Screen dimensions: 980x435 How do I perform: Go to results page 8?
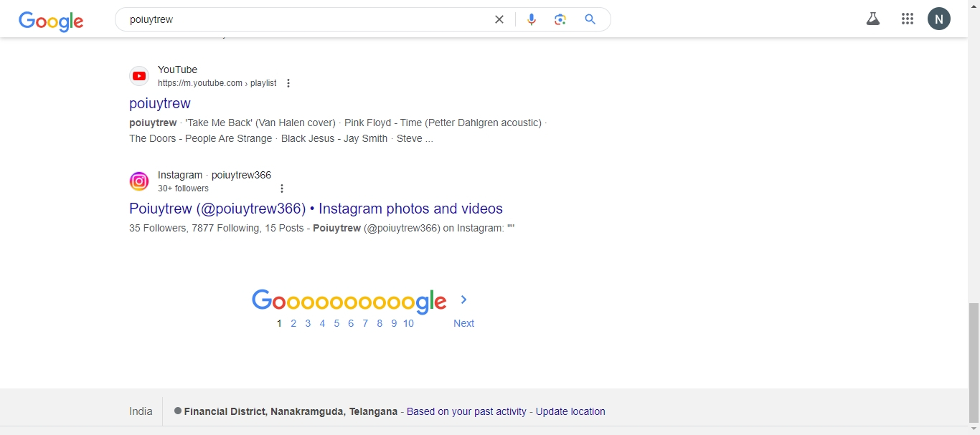point(380,323)
